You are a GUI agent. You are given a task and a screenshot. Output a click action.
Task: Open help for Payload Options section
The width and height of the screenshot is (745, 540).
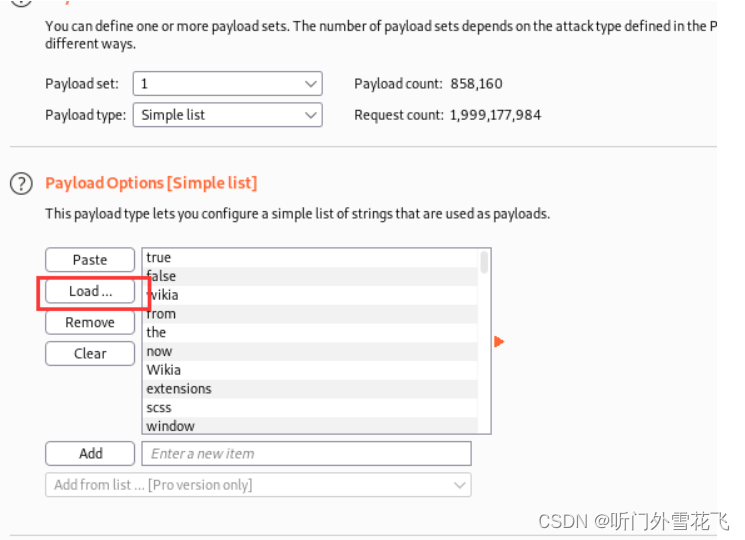pos(21,184)
